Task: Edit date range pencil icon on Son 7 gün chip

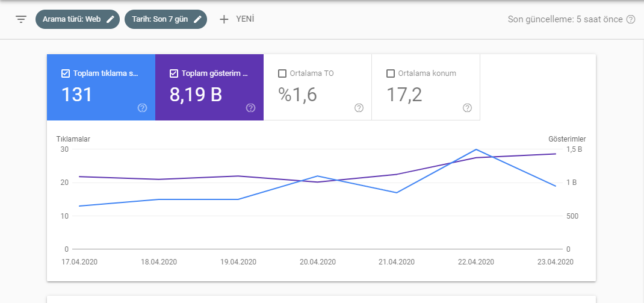Action: 197,19
